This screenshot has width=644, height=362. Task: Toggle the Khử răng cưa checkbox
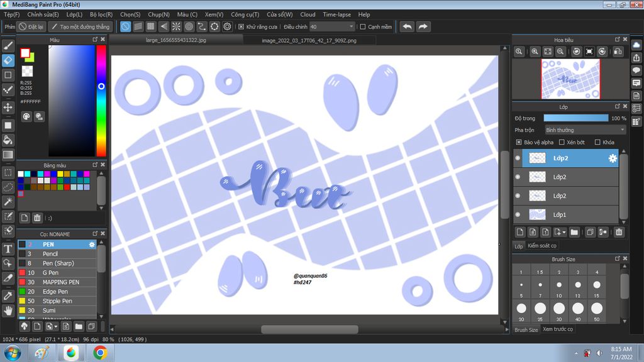(x=241, y=26)
